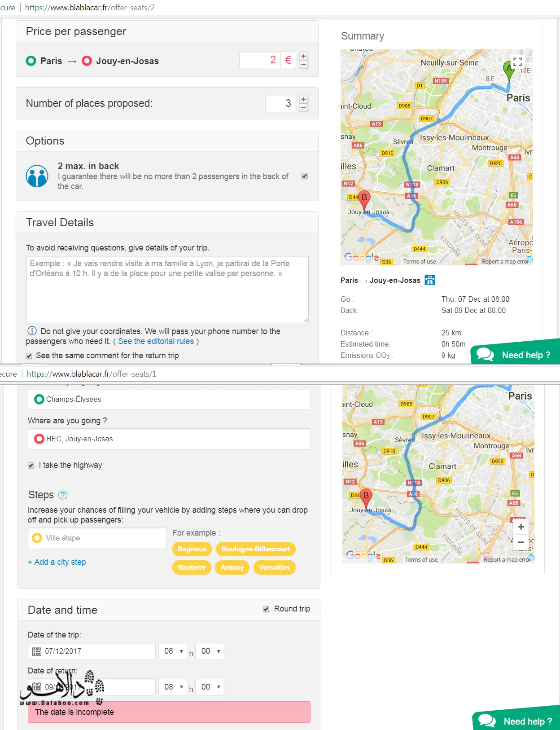Toggle fullscreen on the upper summary map
560x730 pixels.
(517, 62)
